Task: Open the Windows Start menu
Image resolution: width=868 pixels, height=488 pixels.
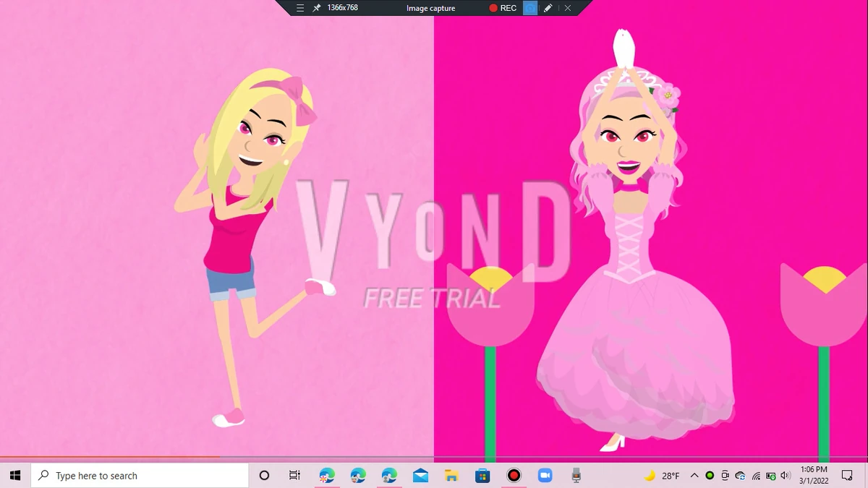Action: 14,476
